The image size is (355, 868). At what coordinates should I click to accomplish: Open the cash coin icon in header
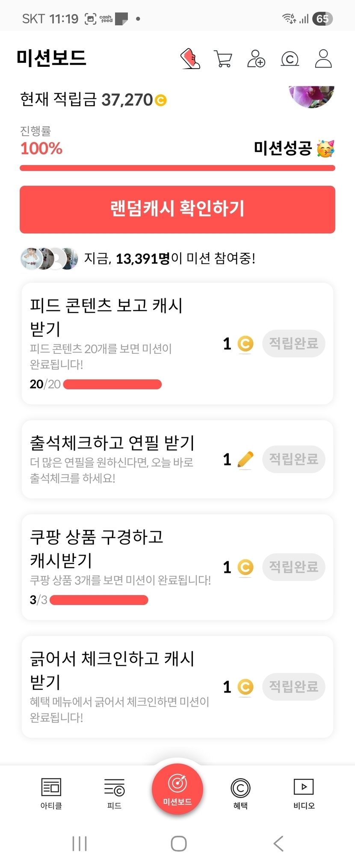pyautogui.click(x=290, y=59)
